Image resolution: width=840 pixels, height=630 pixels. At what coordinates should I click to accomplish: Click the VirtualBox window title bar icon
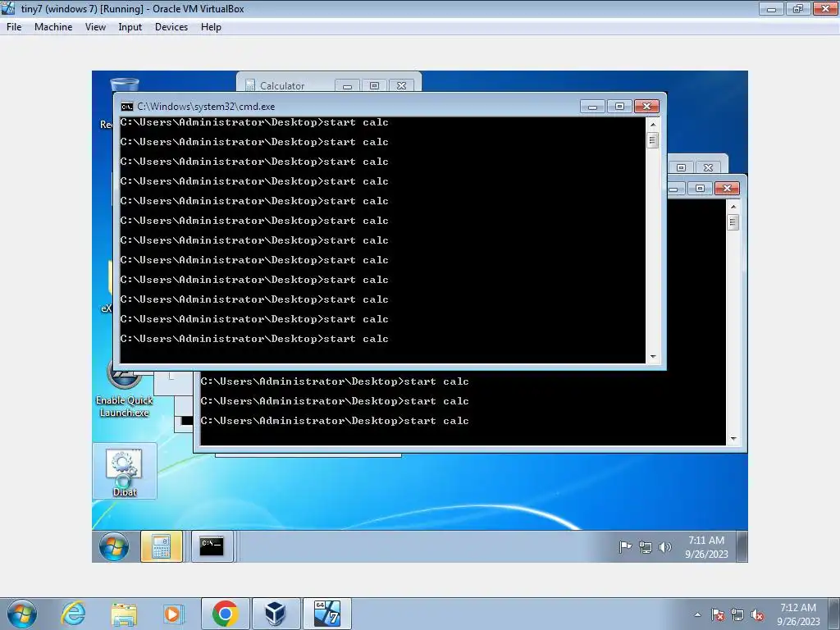tap(8, 8)
